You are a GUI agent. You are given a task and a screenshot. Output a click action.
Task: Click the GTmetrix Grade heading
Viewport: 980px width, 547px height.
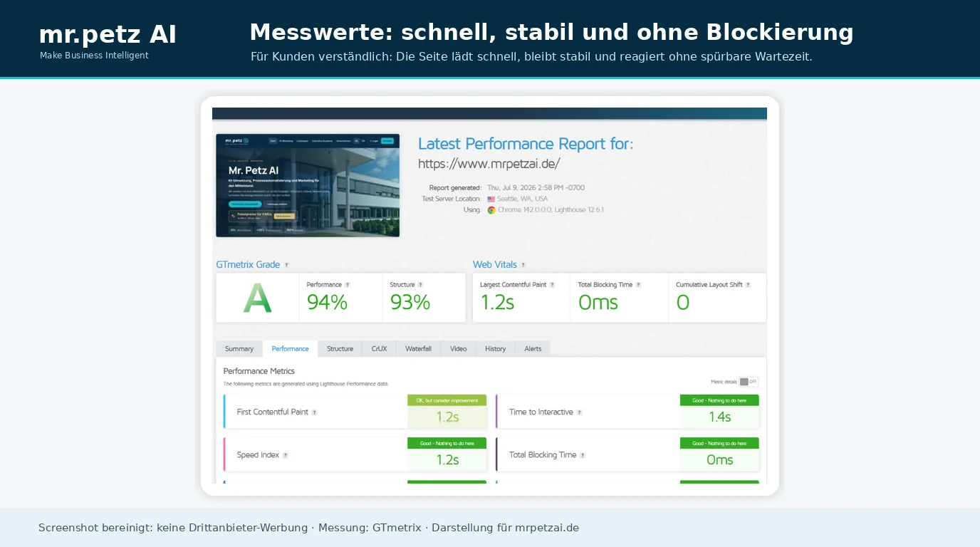[248, 264]
